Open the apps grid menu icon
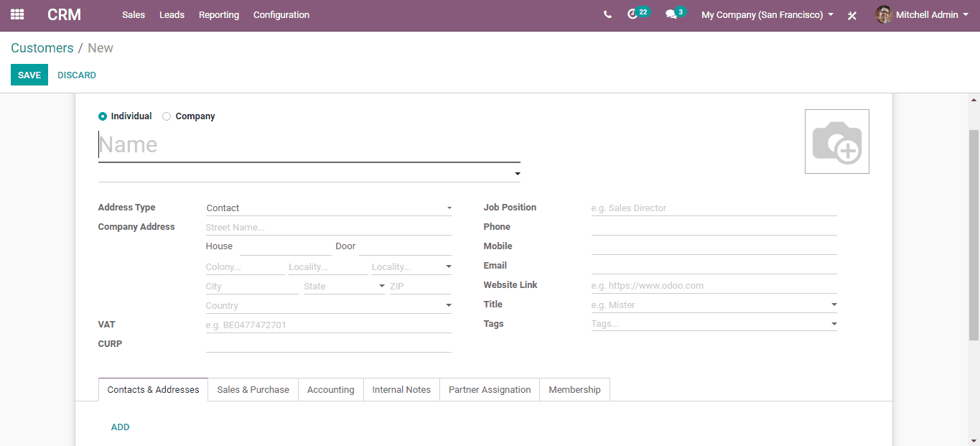 click(x=17, y=14)
